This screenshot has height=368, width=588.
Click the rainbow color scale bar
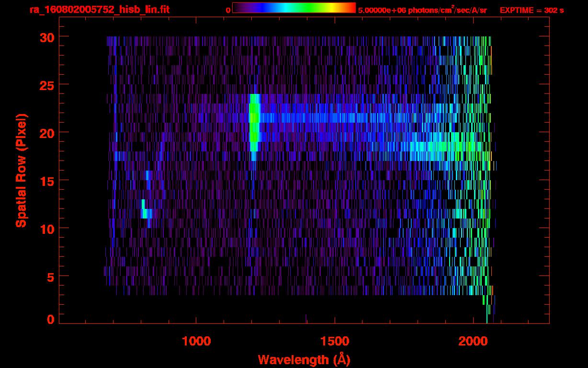click(x=294, y=8)
